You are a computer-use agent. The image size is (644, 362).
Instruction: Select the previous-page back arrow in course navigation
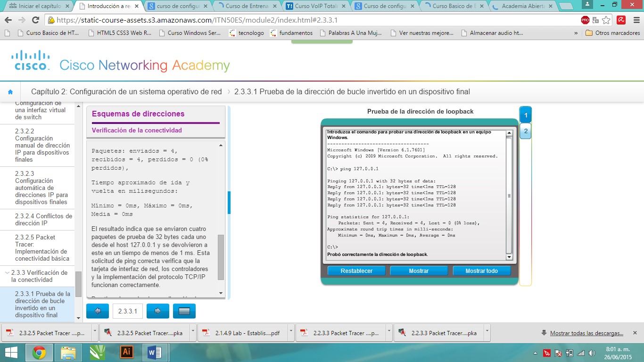(x=97, y=311)
